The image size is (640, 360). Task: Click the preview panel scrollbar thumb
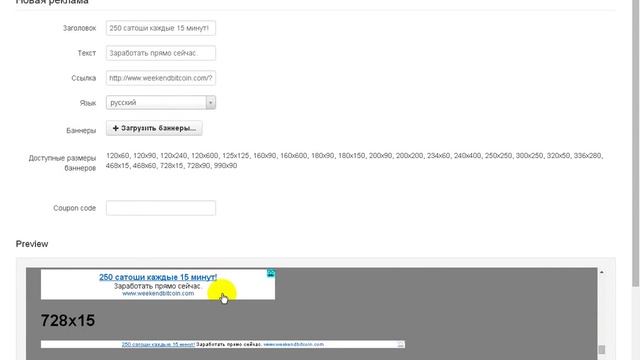(x=602, y=350)
